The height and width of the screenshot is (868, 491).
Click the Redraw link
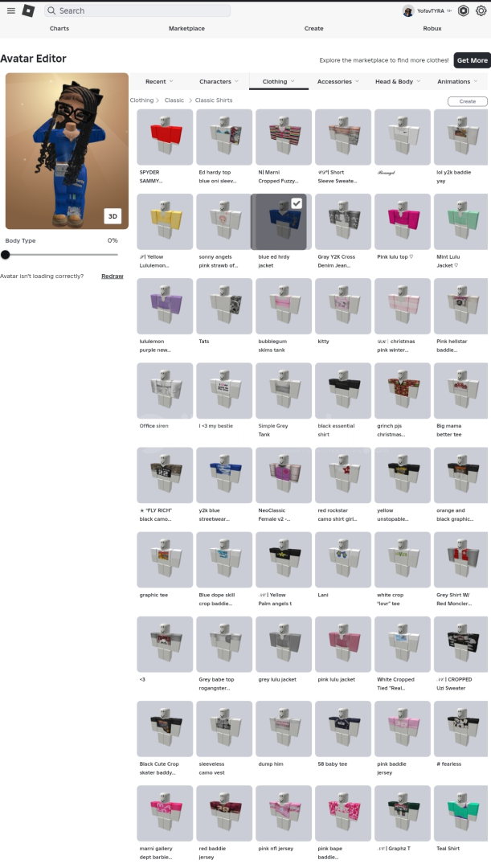click(113, 276)
